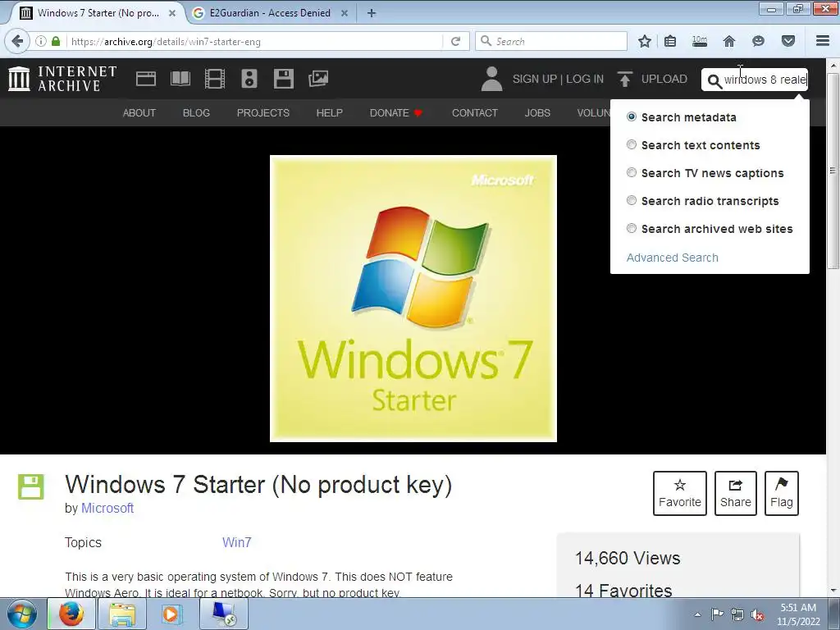Select Search text contents radio option
The height and width of the screenshot is (630, 840).
pos(632,144)
